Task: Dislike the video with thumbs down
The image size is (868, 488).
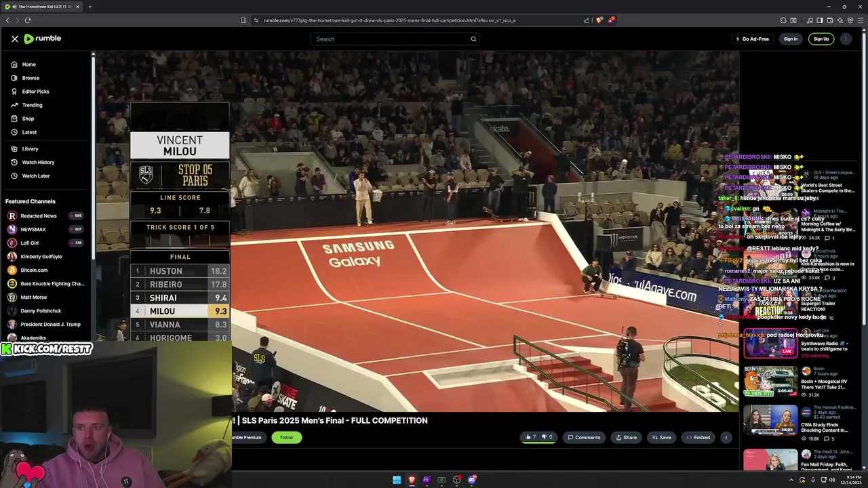Action: tap(547, 437)
